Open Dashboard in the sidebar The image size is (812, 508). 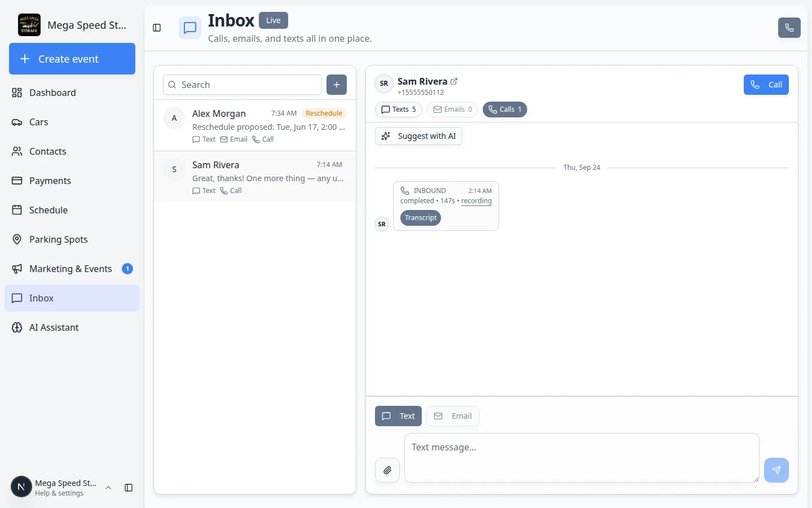coord(72,93)
